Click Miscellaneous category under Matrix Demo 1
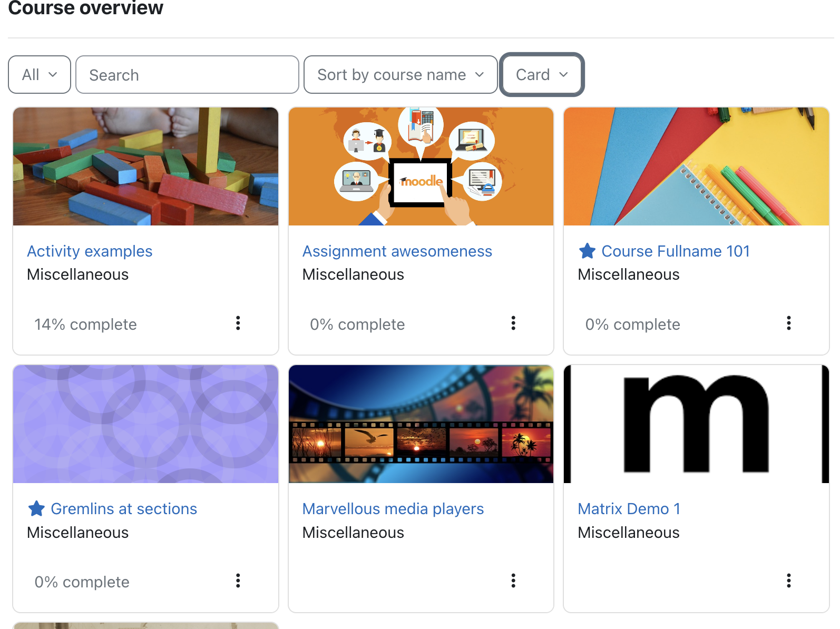This screenshot has height=629, width=840. pyautogui.click(x=629, y=533)
